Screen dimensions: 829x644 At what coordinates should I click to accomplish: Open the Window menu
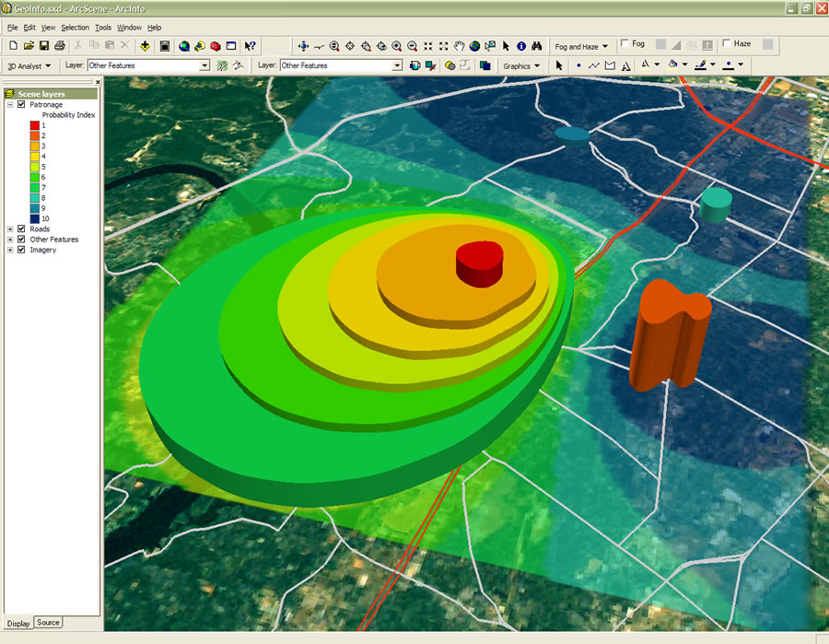coord(129,28)
